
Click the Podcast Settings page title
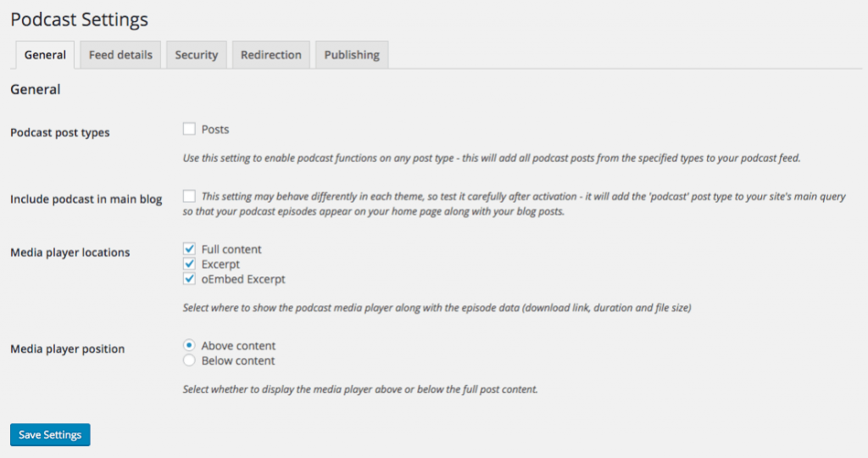tap(79, 20)
